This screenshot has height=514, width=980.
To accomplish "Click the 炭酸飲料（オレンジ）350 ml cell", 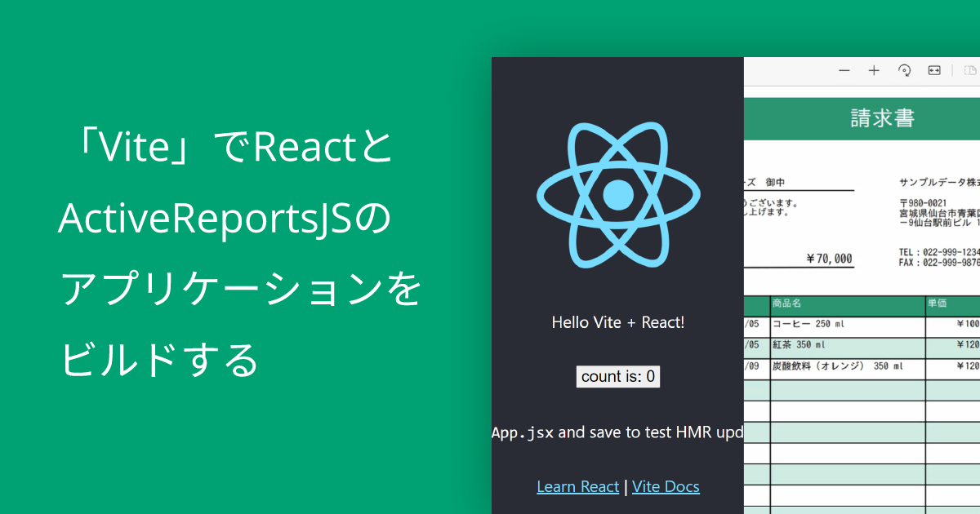I will [x=837, y=366].
